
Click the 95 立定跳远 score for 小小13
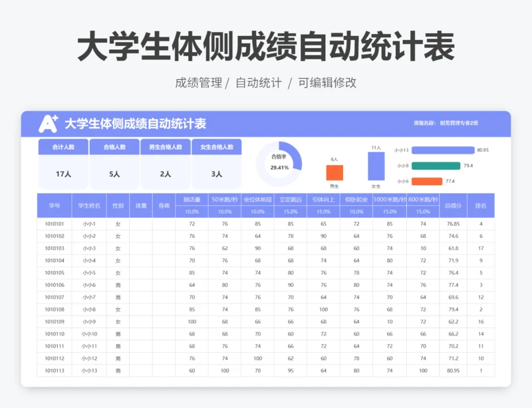(291, 371)
